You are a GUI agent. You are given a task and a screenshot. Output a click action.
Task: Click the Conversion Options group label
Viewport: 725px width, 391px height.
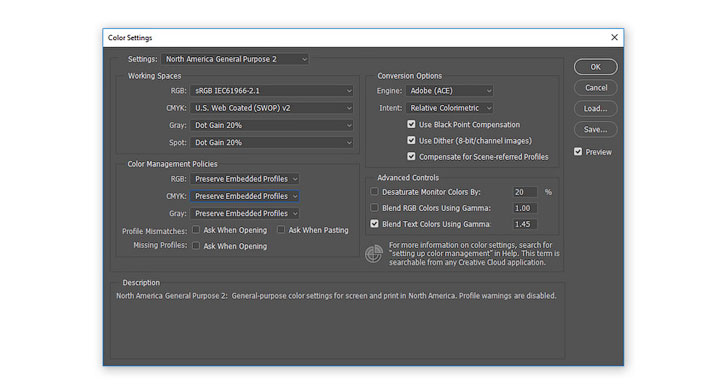(x=409, y=76)
